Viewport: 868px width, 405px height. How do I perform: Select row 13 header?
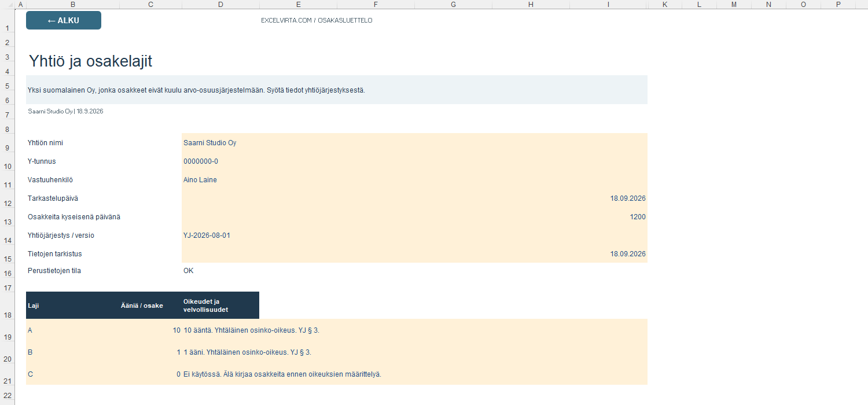pyautogui.click(x=8, y=216)
